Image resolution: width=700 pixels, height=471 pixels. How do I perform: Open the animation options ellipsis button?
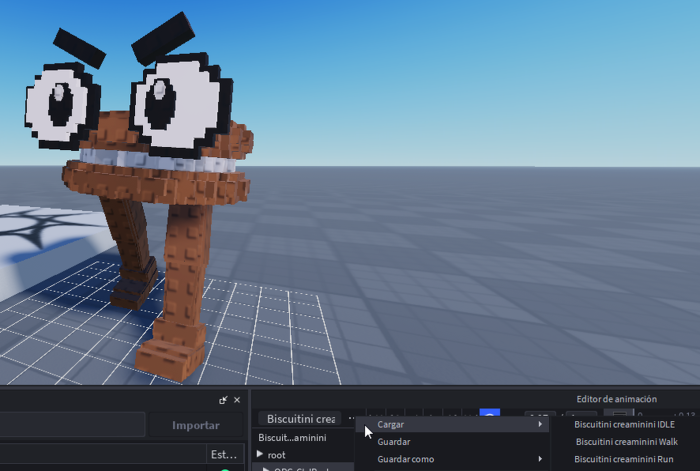pos(351,418)
